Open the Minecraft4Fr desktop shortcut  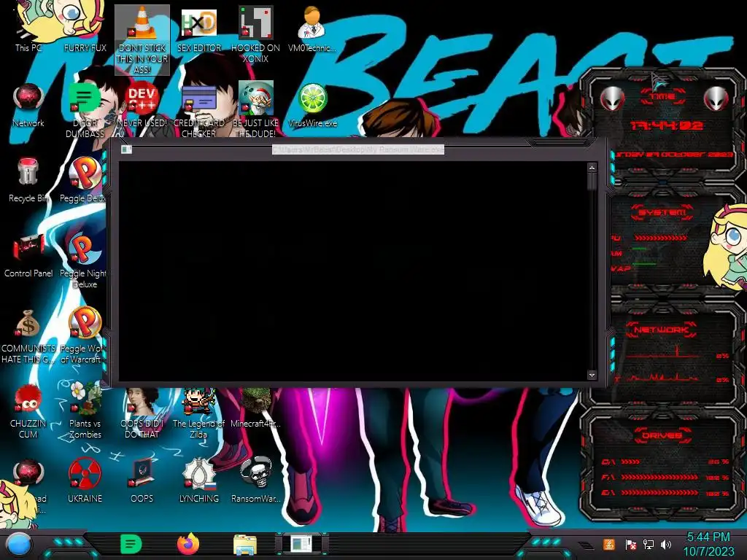tap(255, 408)
